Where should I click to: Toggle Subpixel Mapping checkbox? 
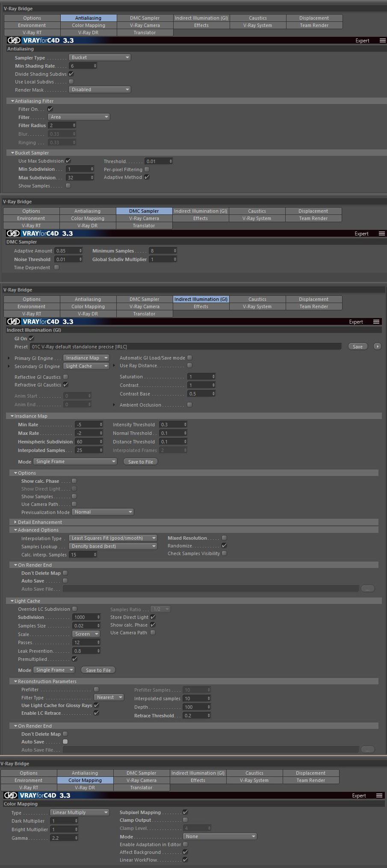[185, 812]
